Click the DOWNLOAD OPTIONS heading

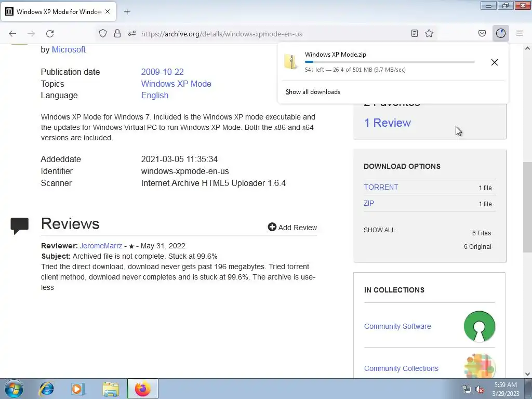(x=402, y=166)
